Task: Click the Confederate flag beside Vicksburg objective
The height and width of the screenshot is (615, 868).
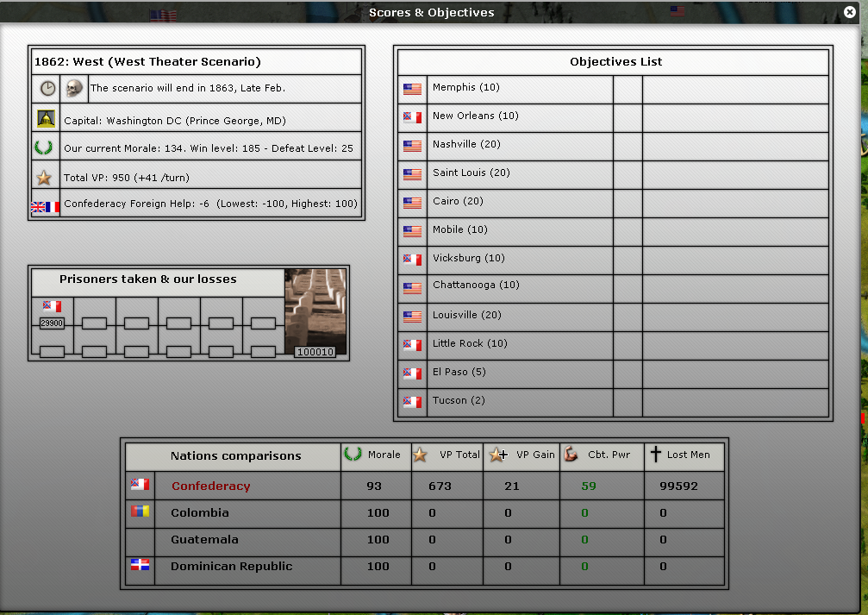Action: [x=412, y=259]
